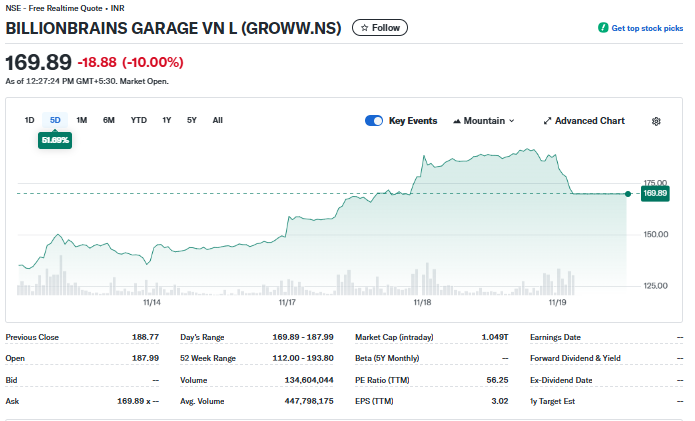Toggle the Key Events switch
The image size is (695, 421).
coord(374,121)
